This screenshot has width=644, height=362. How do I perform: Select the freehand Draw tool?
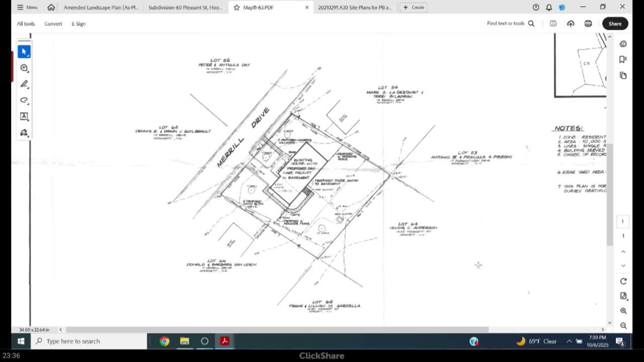24,100
